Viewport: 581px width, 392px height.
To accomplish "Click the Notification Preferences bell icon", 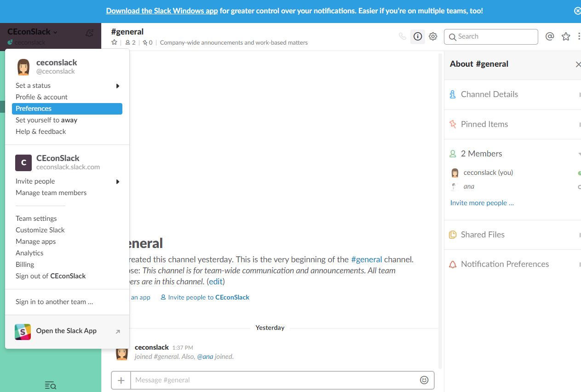I will (x=453, y=264).
